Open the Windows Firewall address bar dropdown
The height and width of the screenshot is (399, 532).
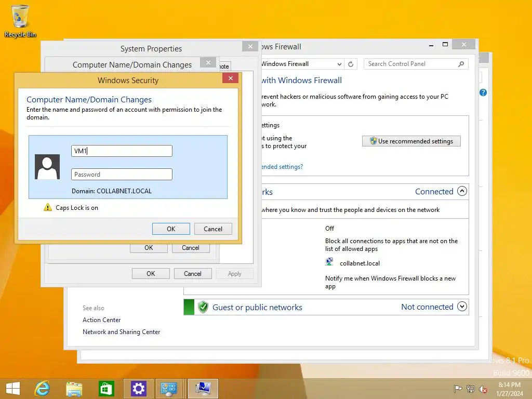pyautogui.click(x=339, y=64)
